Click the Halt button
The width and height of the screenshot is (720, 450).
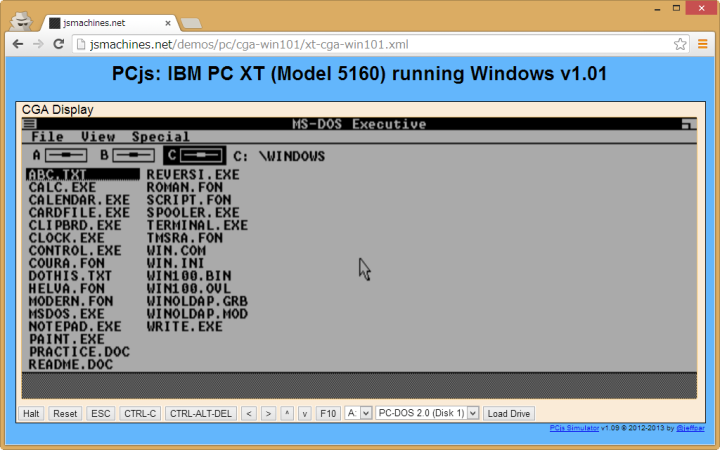coord(31,413)
